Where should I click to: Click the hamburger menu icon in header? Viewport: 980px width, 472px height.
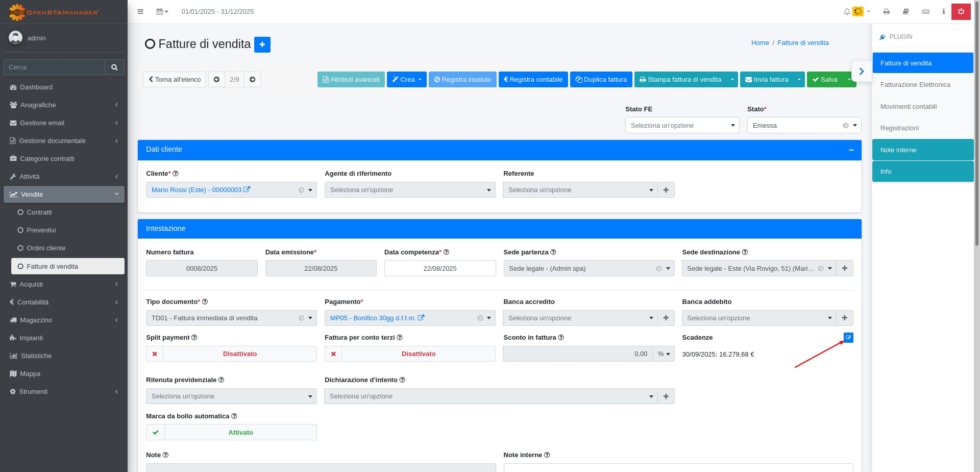(140, 11)
